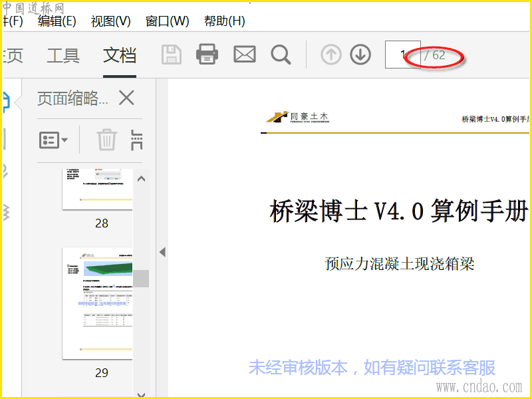
Task: Select page 28 thumbnail
Action: (97, 189)
